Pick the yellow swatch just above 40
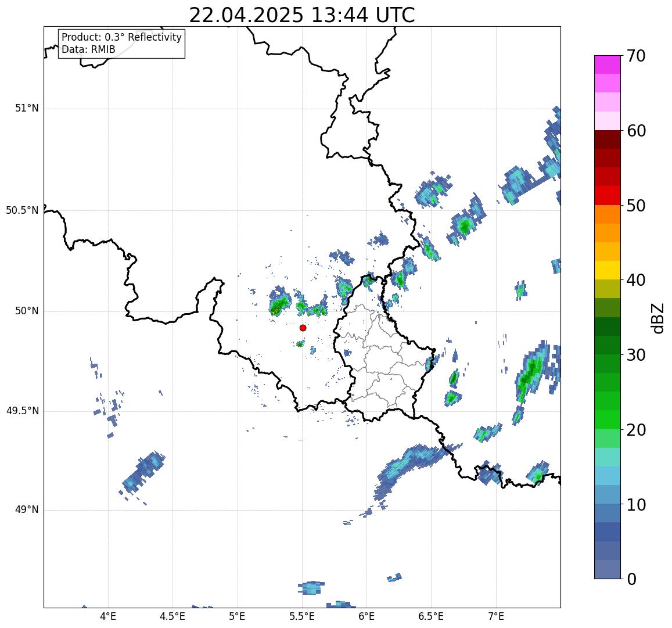Screen dimensions: 672x628 coord(608,271)
